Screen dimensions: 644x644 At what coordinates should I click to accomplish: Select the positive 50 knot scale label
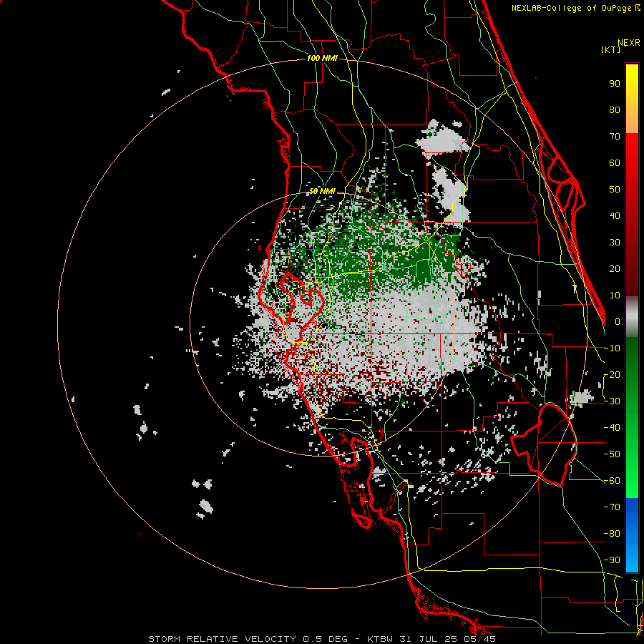tap(615, 190)
